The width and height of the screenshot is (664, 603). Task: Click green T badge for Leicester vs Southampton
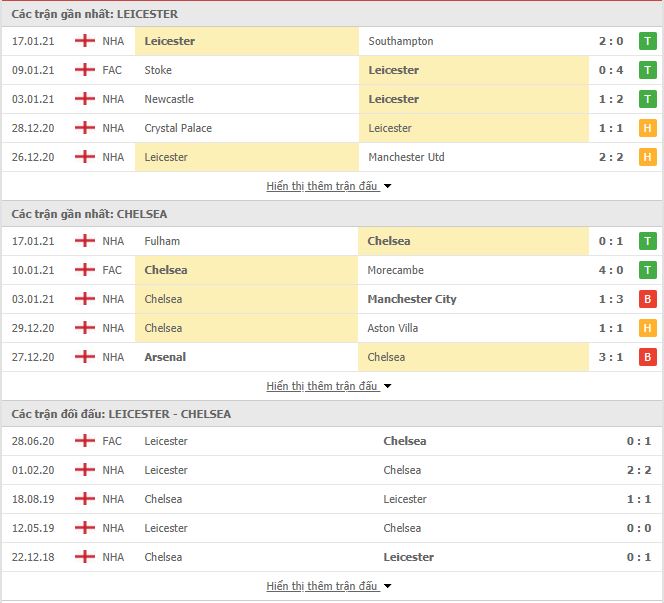pos(647,41)
